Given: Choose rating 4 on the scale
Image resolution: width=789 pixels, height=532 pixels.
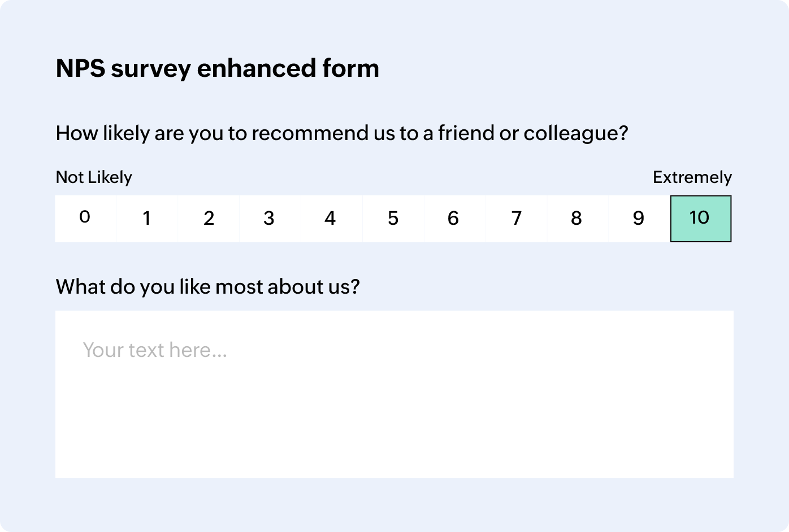Looking at the screenshot, I should point(331,218).
